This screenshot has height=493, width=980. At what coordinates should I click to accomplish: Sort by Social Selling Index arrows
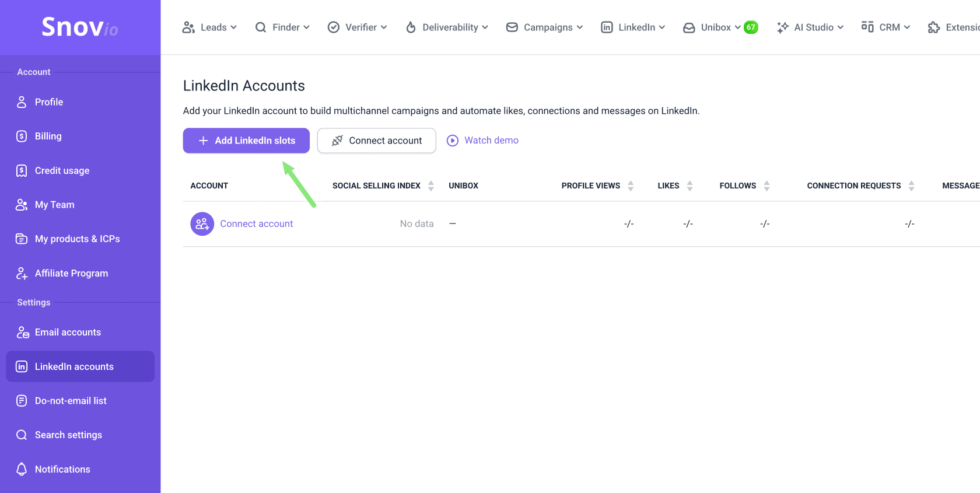click(x=431, y=186)
